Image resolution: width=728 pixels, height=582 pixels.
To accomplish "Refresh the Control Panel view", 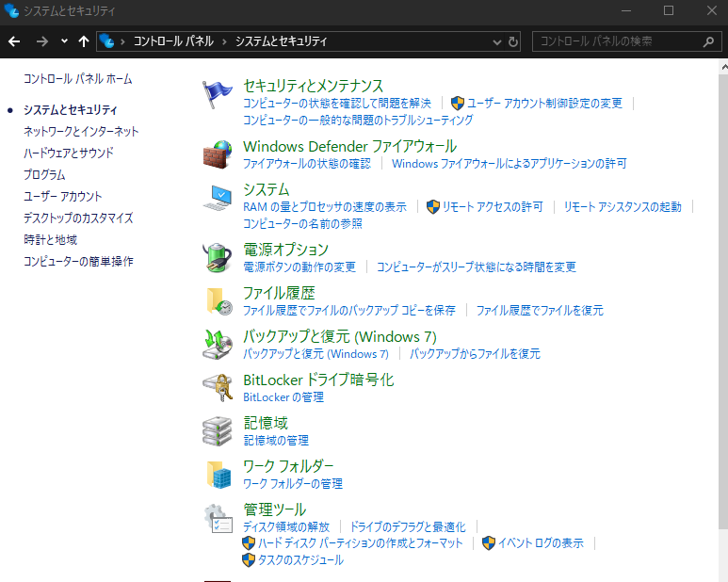I will [513, 41].
